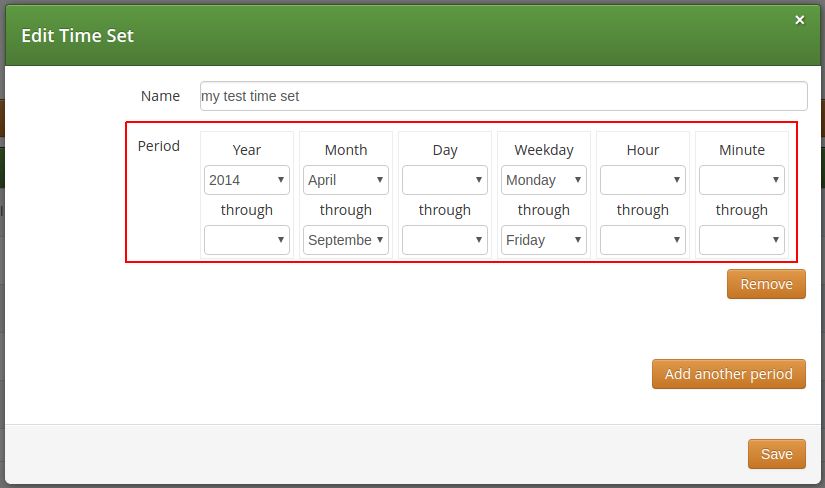
Task: Open the Minute through dropdown
Action: click(741, 240)
